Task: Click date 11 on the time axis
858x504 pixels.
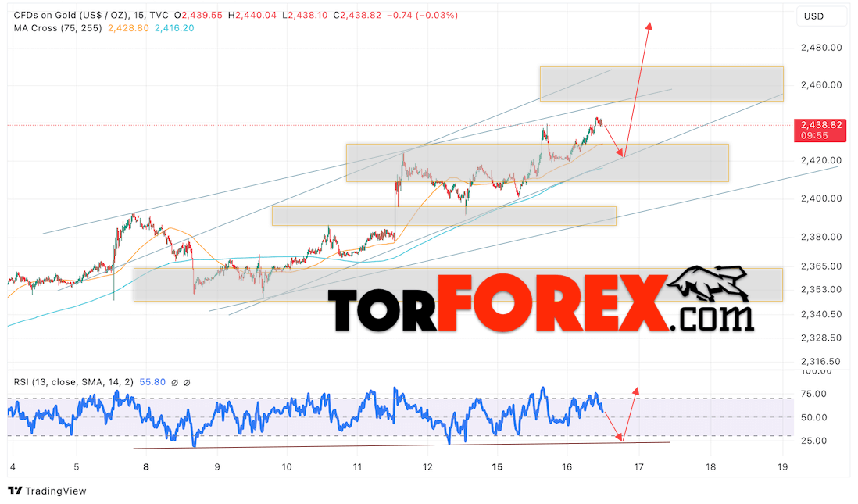Action: [x=357, y=466]
